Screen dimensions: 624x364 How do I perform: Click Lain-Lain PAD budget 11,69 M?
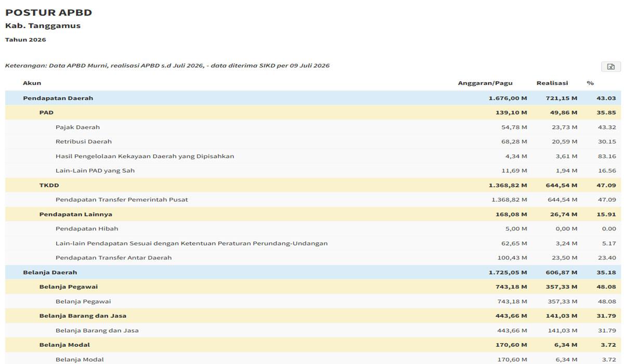coord(514,171)
